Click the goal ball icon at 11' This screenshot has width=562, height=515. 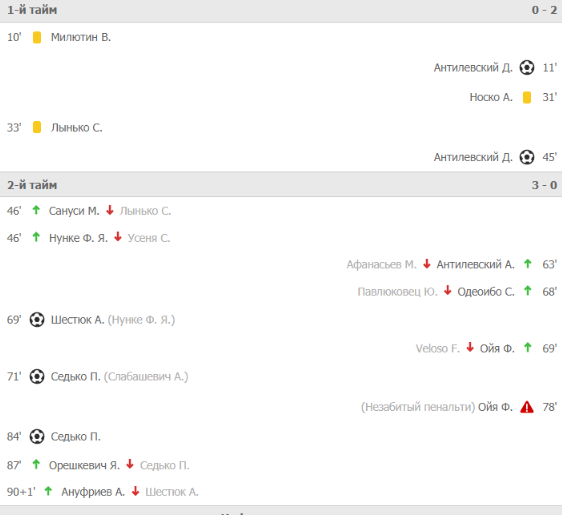click(527, 67)
